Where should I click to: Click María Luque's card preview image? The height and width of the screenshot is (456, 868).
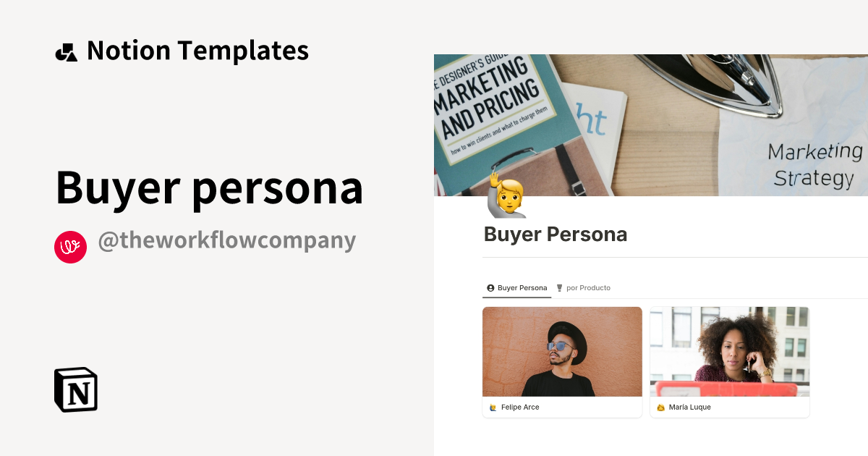click(730, 350)
